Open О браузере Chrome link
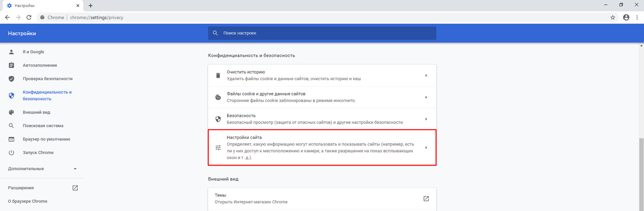 [27, 201]
